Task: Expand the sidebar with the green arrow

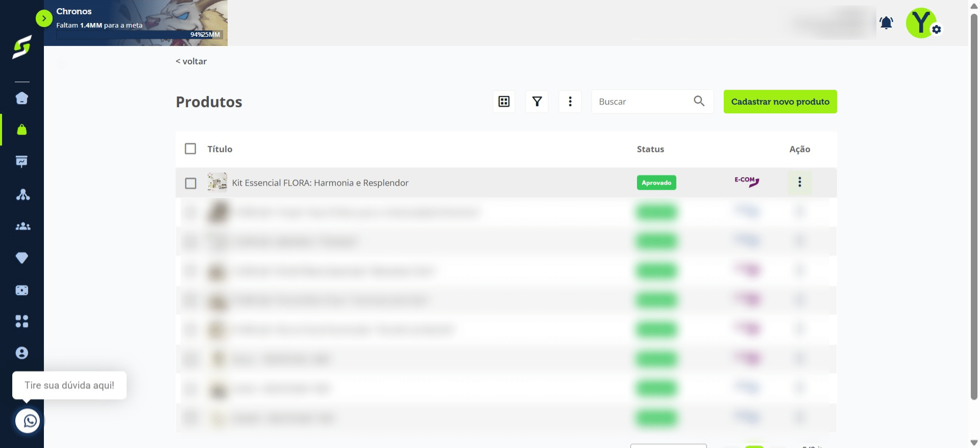Action: [44, 18]
